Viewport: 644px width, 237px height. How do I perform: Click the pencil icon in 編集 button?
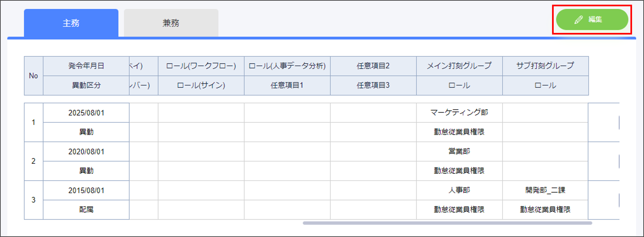(579, 20)
